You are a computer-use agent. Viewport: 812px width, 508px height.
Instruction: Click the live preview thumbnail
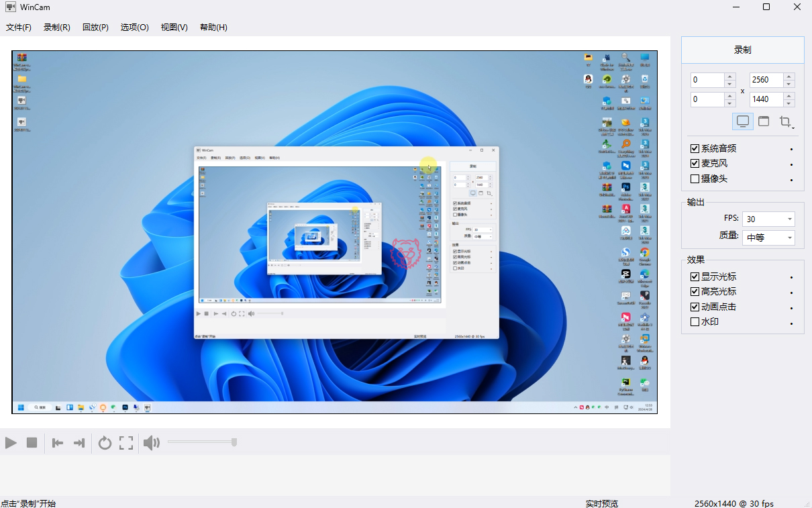(x=335, y=232)
